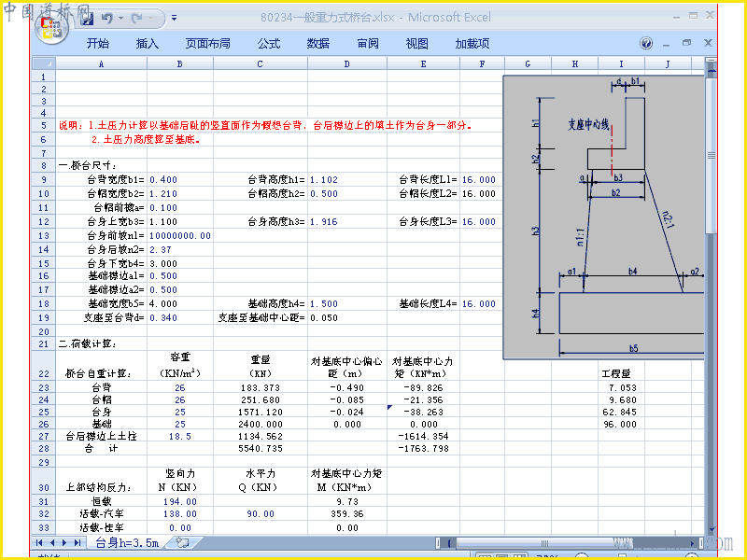Open the 页面布局 ribbon tab
This screenshot has height=560, width=747.
(x=208, y=43)
